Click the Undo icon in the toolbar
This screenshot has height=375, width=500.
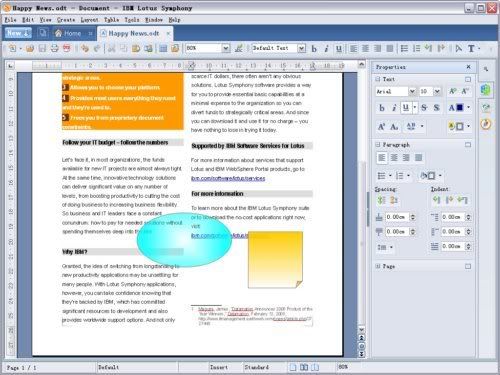(85, 48)
